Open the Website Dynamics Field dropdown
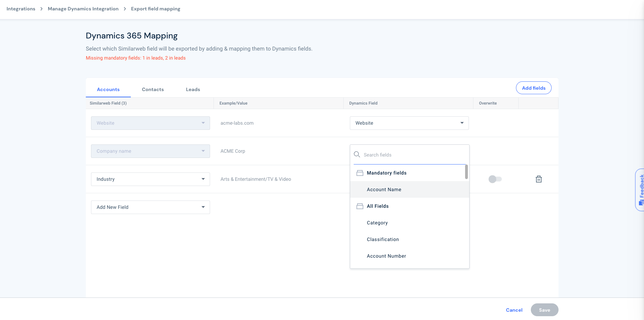The height and width of the screenshot is (320, 644). 409,123
